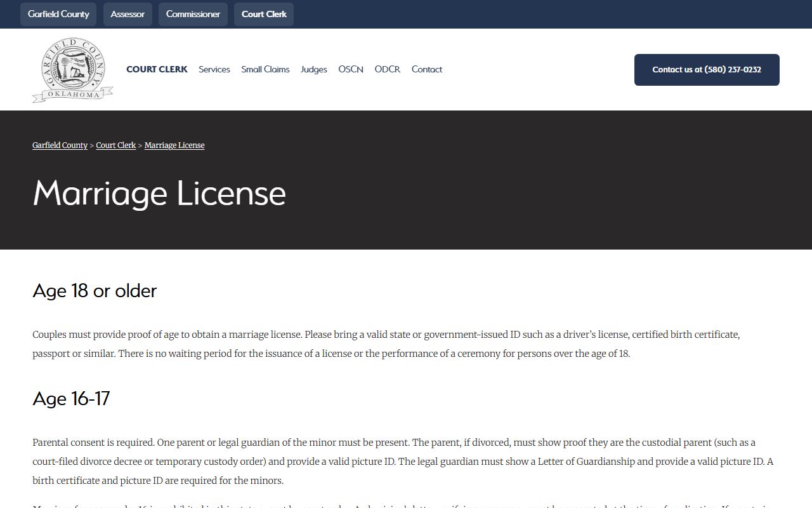
Task: Click the Age 18 or older heading
Action: 95,291
